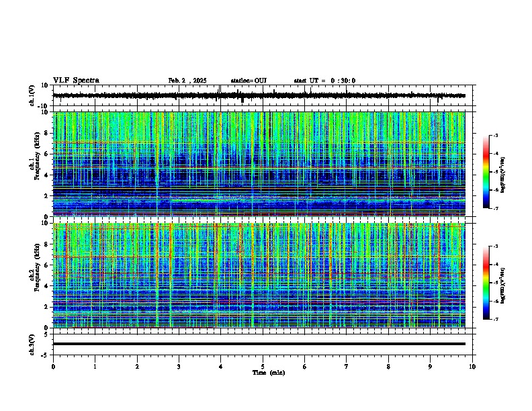Click the start UT = 0:30:0 text

coord(324,81)
